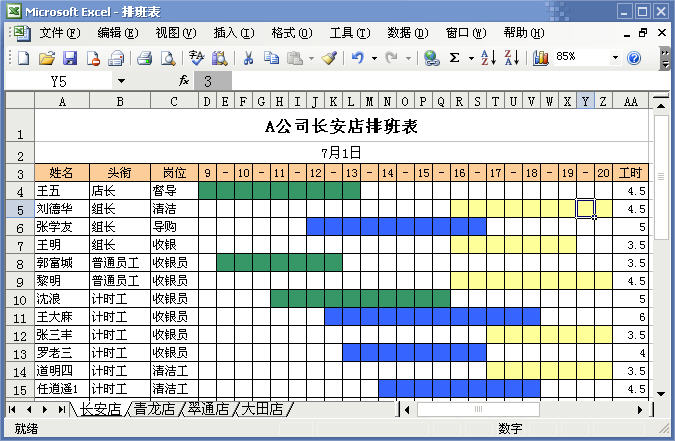Image resolution: width=675 pixels, height=441 pixels.
Task: Select cell containing 刘德华
Action: 62,209
